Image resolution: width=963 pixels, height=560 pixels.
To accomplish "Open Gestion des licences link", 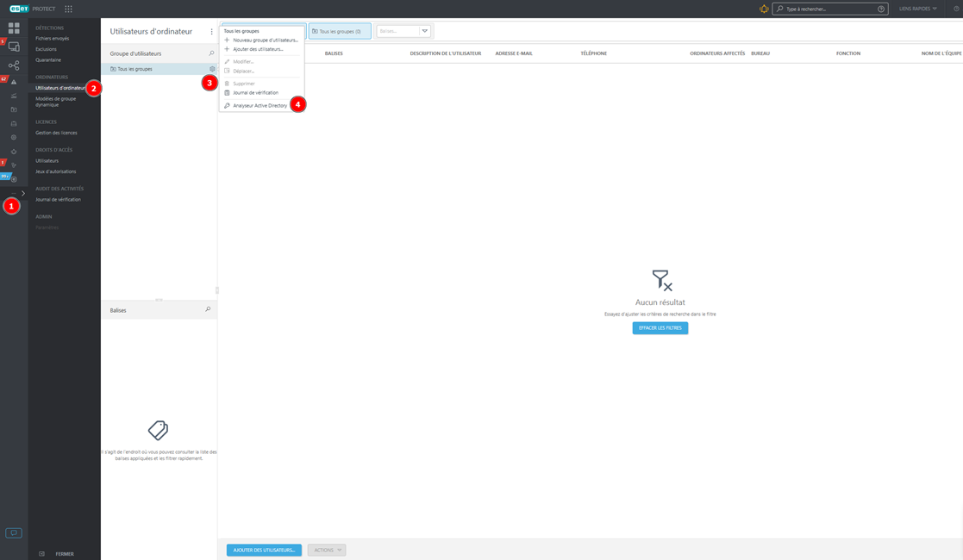I will click(x=57, y=133).
